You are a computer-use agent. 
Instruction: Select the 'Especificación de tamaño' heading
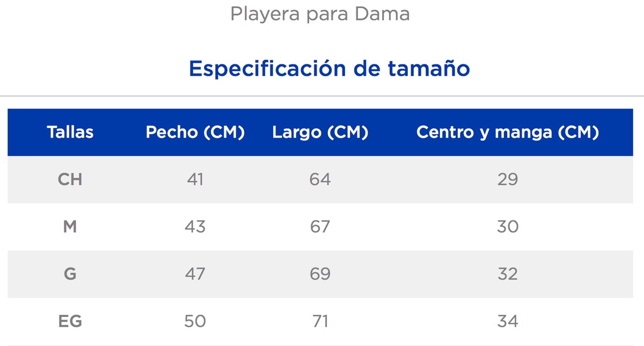point(330,69)
